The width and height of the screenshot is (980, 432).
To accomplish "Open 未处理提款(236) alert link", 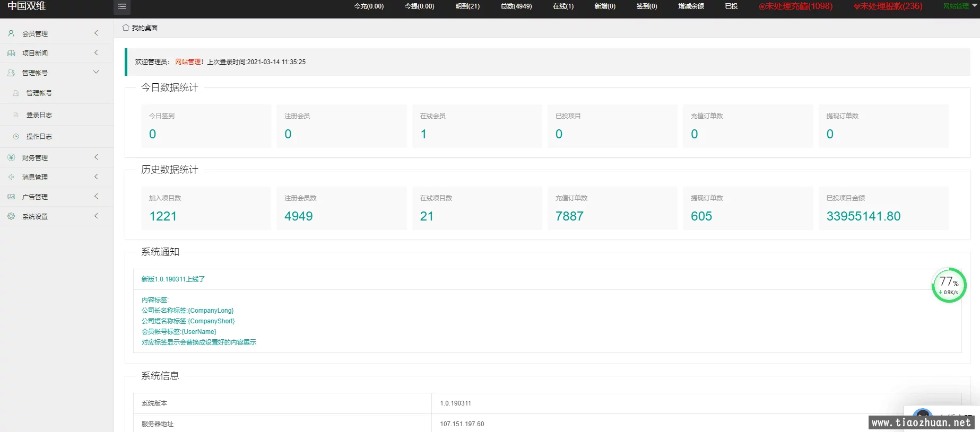I will (888, 6).
